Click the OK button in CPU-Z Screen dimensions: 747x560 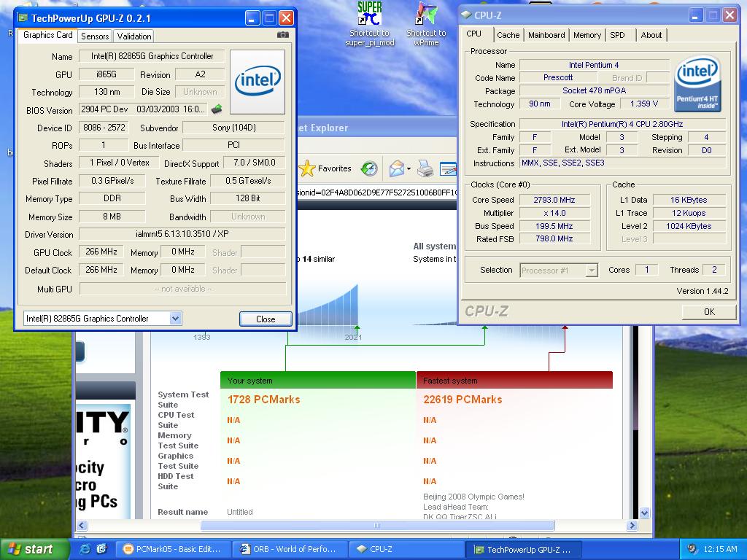(709, 311)
